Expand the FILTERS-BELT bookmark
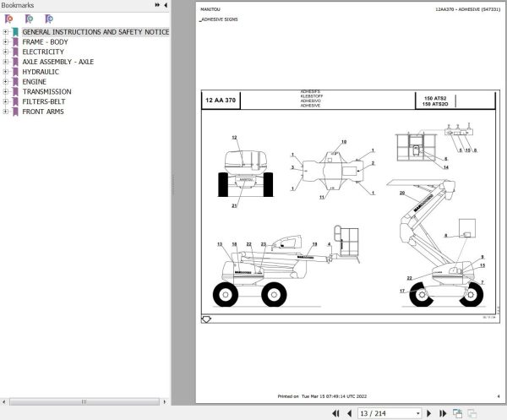507x420 pixels. (x=5, y=101)
